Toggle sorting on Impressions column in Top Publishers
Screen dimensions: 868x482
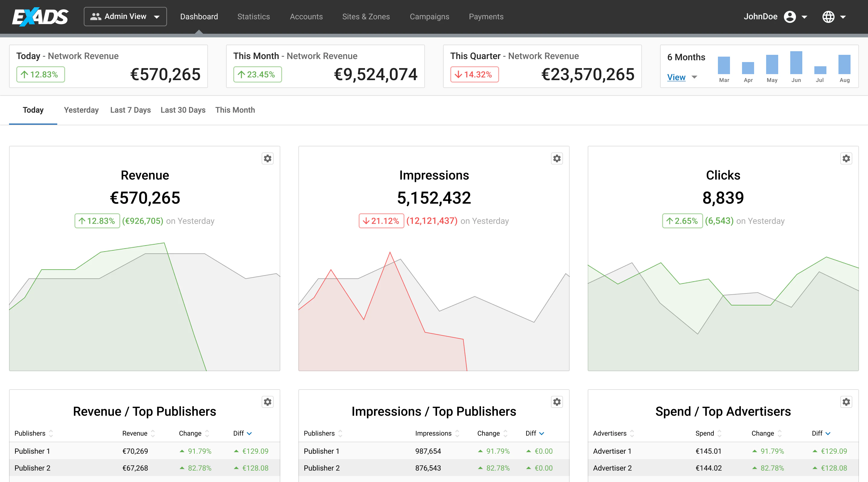[x=457, y=433]
